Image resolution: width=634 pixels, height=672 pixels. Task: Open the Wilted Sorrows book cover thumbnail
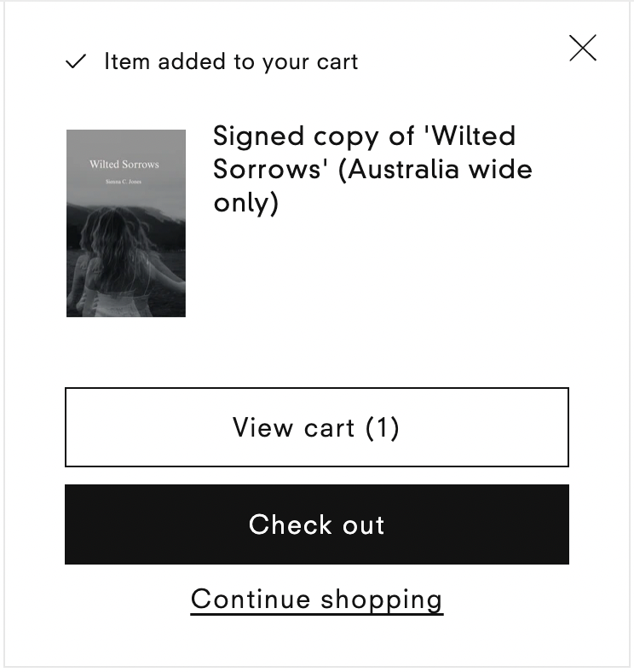(126, 223)
